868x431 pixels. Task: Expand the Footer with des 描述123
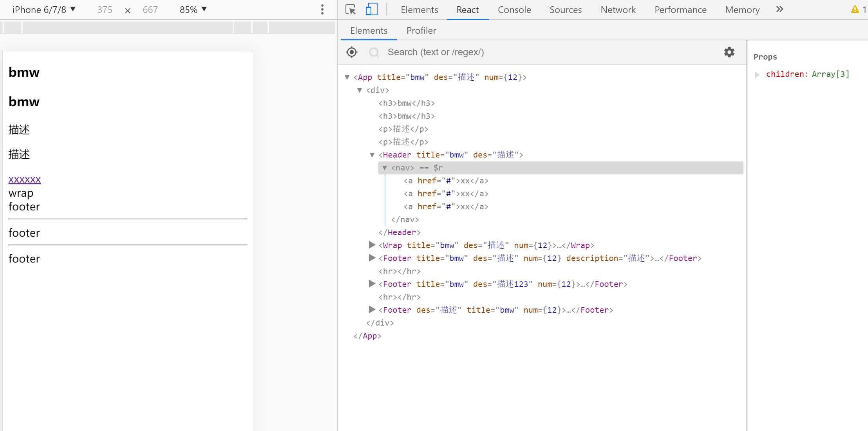(x=372, y=284)
